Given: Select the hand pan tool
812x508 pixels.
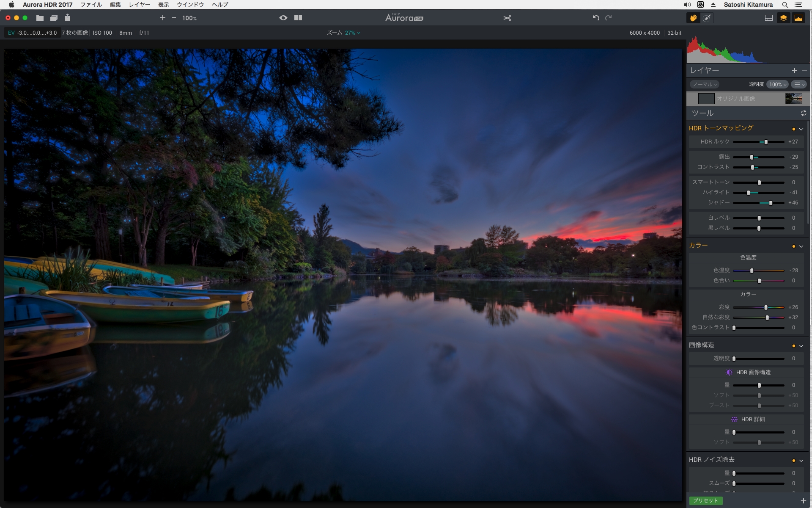Looking at the screenshot, I should [x=693, y=18].
